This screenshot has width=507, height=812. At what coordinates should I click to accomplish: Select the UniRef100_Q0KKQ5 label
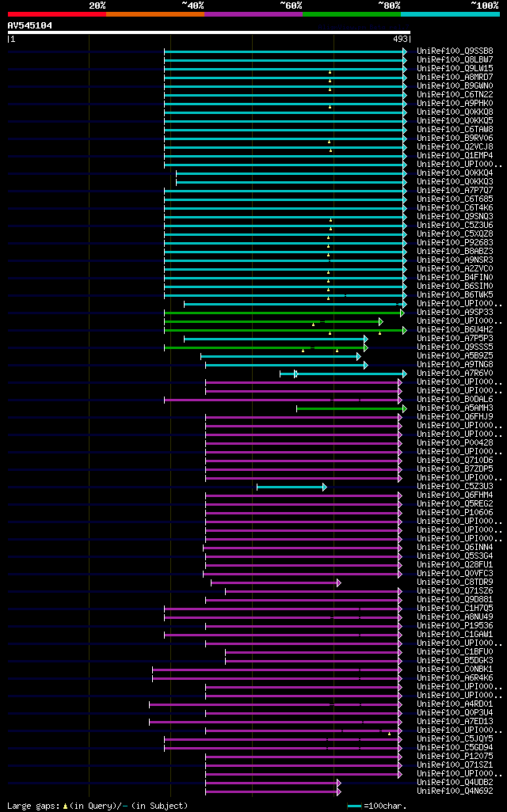(456, 120)
